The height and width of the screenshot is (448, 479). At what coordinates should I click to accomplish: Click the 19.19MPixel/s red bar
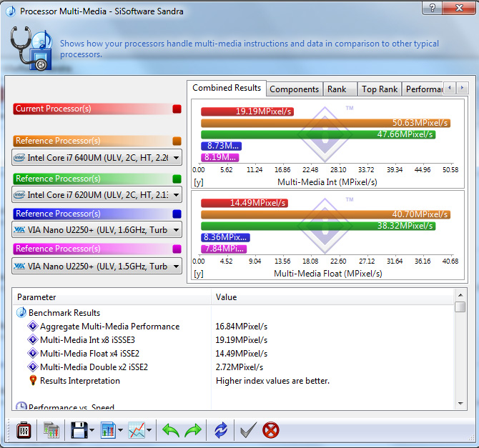[x=247, y=111]
